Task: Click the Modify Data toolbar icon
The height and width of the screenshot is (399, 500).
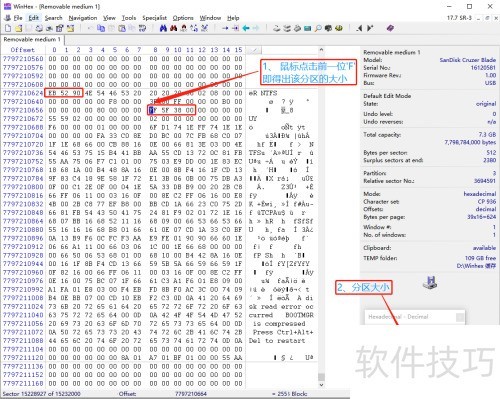Action: [x=143, y=29]
